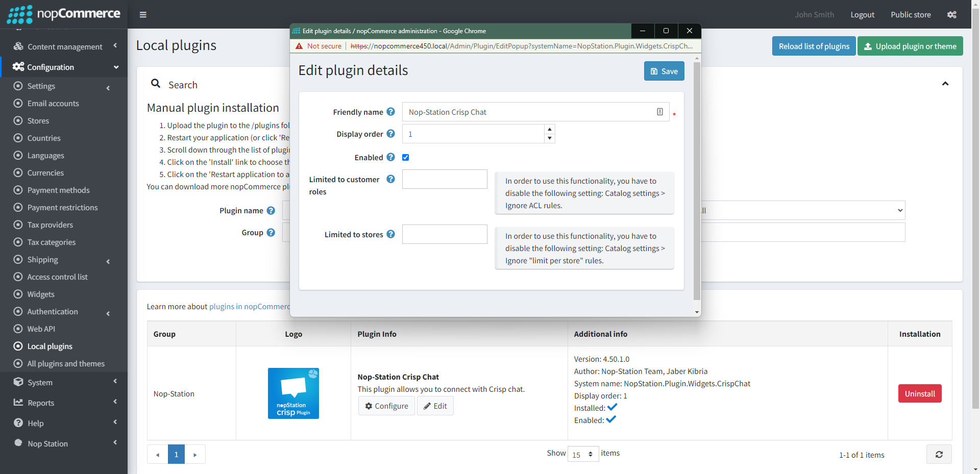980x474 pixels.
Task: Click Limited to customer roles help icon
Action: [x=390, y=179]
